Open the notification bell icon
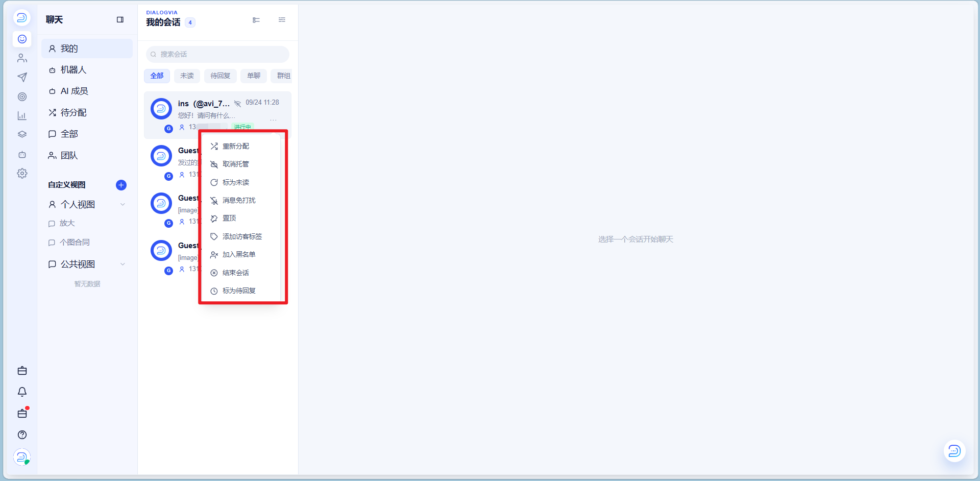980x481 pixels. point(22,392)
